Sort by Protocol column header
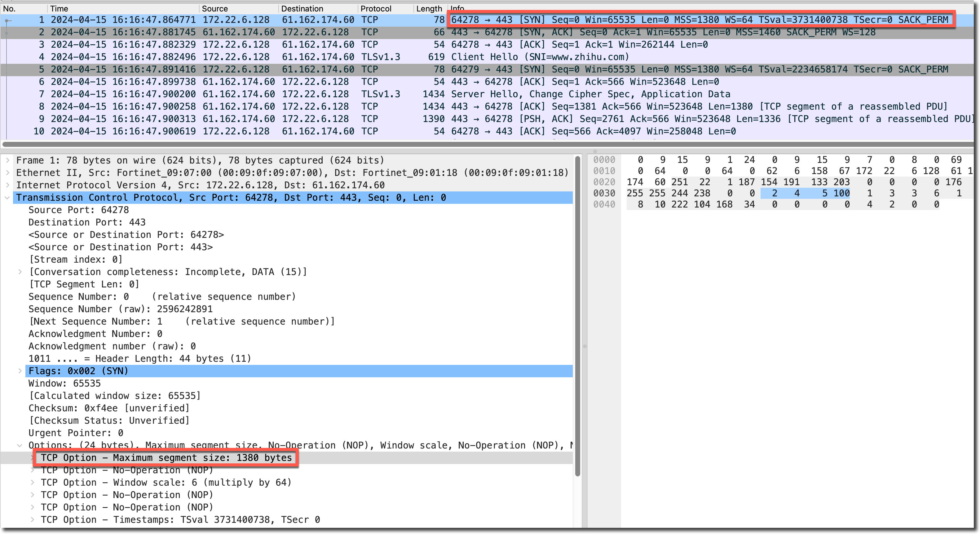Image resolution: width=980 pixels, height=534 pixels. (376, 8)
